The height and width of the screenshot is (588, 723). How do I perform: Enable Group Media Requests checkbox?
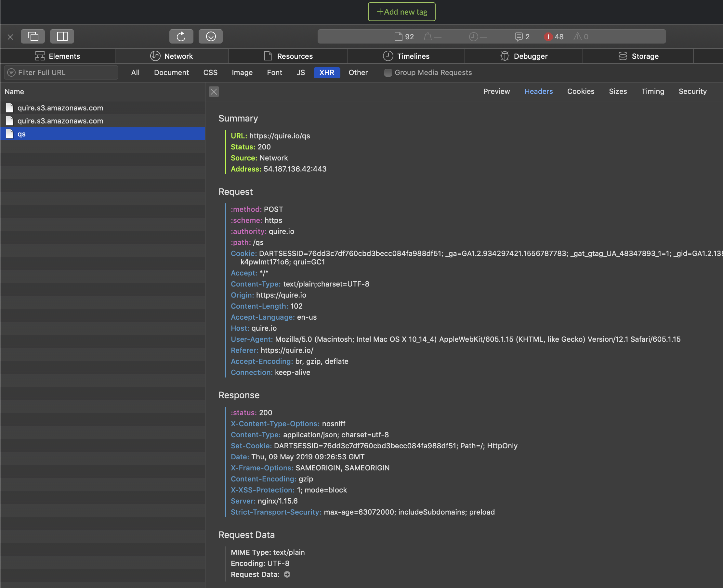[388, 72]
